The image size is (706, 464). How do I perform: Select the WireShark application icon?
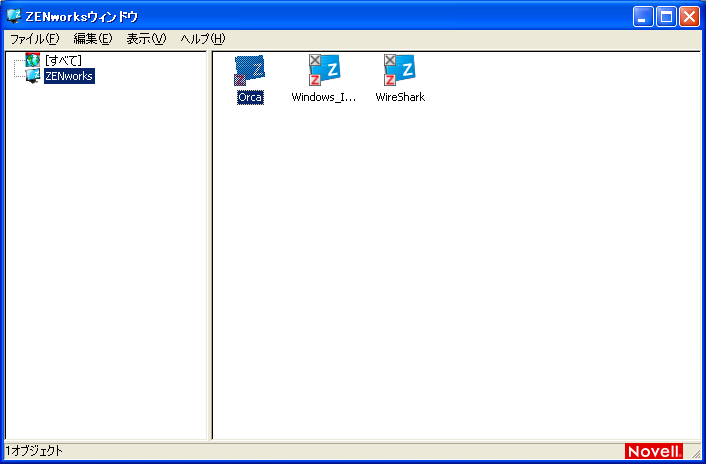click(399, 70)
